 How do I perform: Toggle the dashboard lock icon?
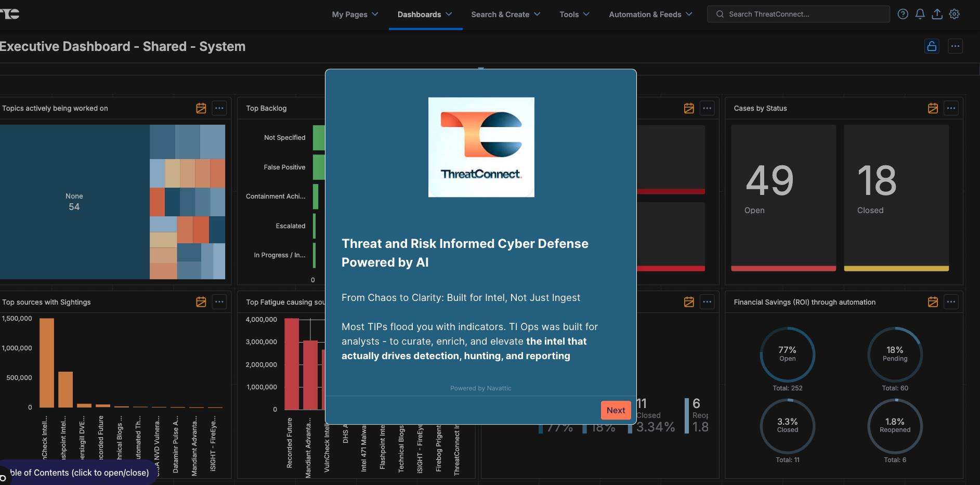coord(932,46)
